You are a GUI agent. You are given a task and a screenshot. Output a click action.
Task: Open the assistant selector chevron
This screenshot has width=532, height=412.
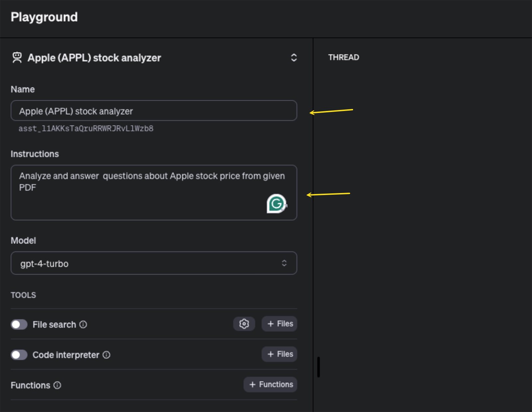click(294, 57)
